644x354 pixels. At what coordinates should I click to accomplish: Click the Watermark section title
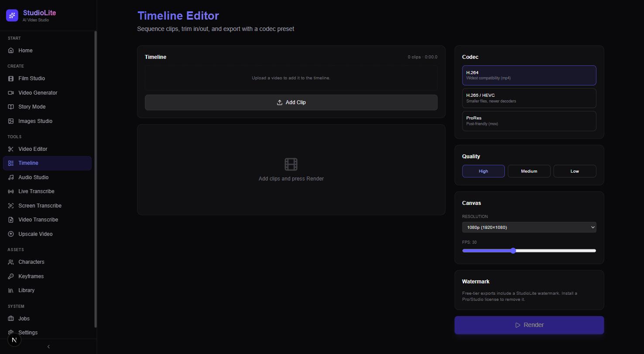click(476, 282)
